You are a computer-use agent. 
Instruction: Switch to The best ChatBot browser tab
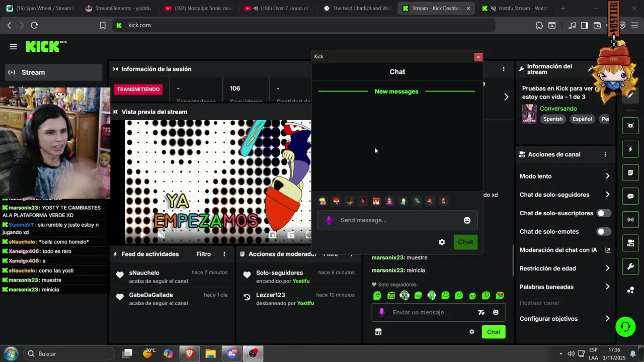click(358, 9)
